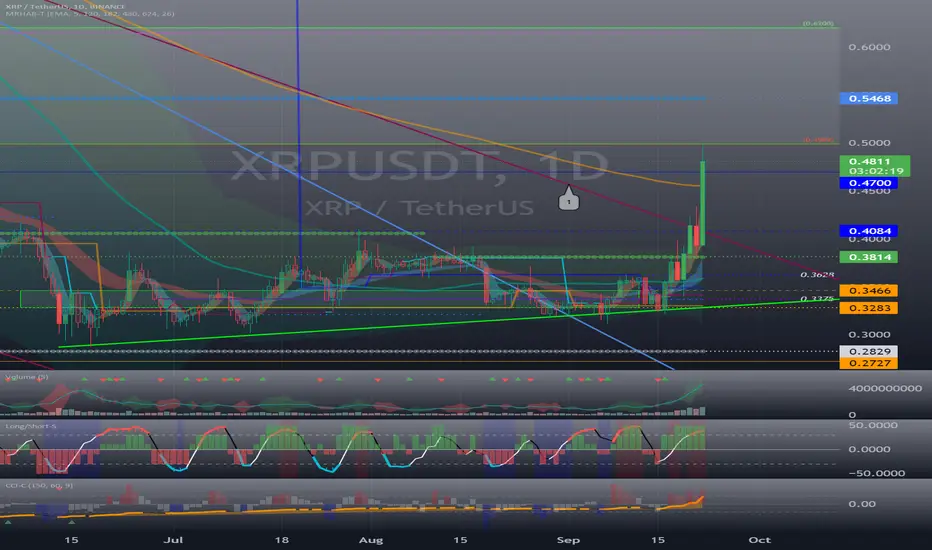Viewport: 932px width, 550px height.
Task: Click the Oct date on time axis
Action: pos(760,540)
